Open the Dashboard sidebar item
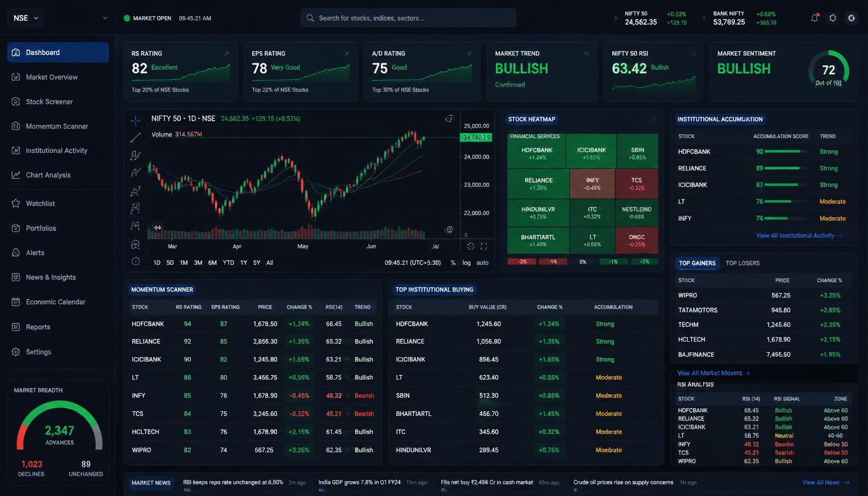 click(58, 52)
